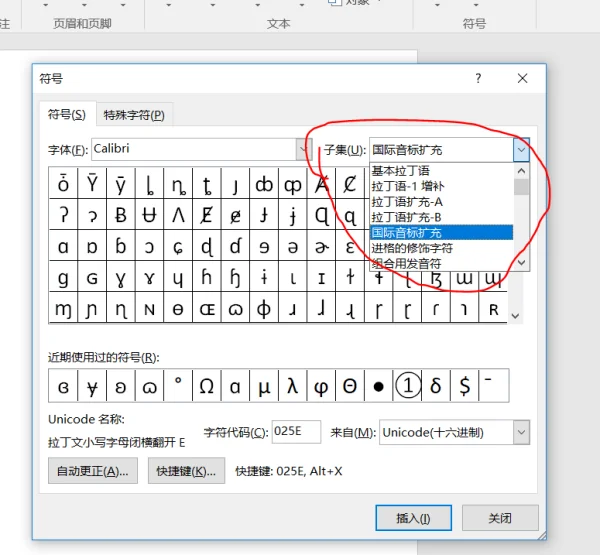
Task: Select the ɵ (barred o) symbol in the grid
Action: (178, 309)
